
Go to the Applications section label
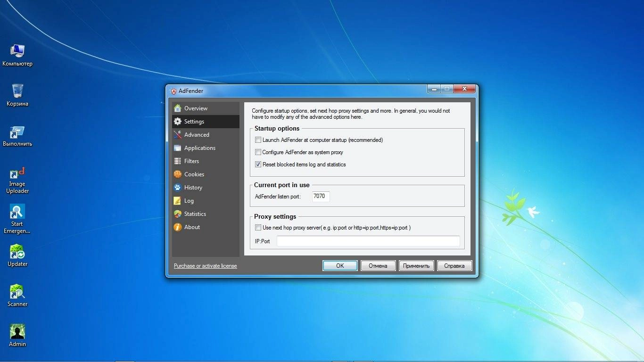pyautogui.click(x=200, y=148)
